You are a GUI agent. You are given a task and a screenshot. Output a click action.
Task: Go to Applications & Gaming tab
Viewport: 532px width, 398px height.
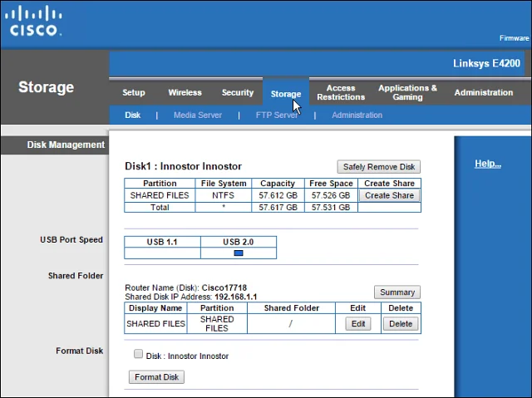click(x=407, y=92)
